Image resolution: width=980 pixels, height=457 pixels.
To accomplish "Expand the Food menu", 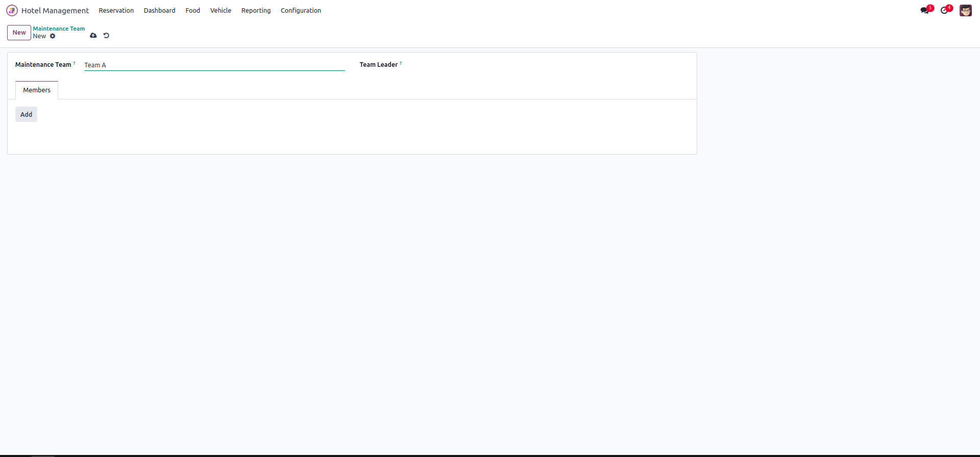I will pyautogui.click(x=192, y=10).
